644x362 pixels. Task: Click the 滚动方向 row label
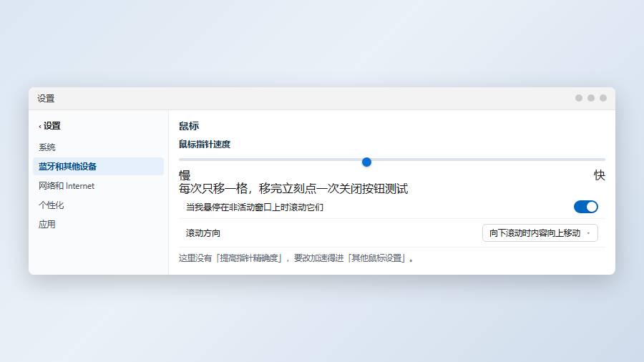click(x=203, y=233)
